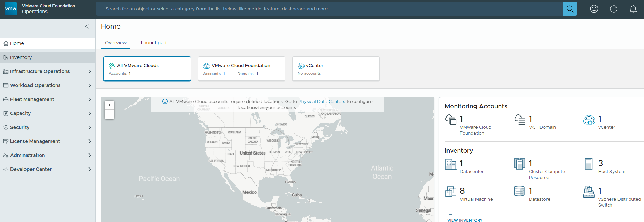Click the Cluster Compute Resource icon
The width and height of the screenshot is (644, 222).
520,164
